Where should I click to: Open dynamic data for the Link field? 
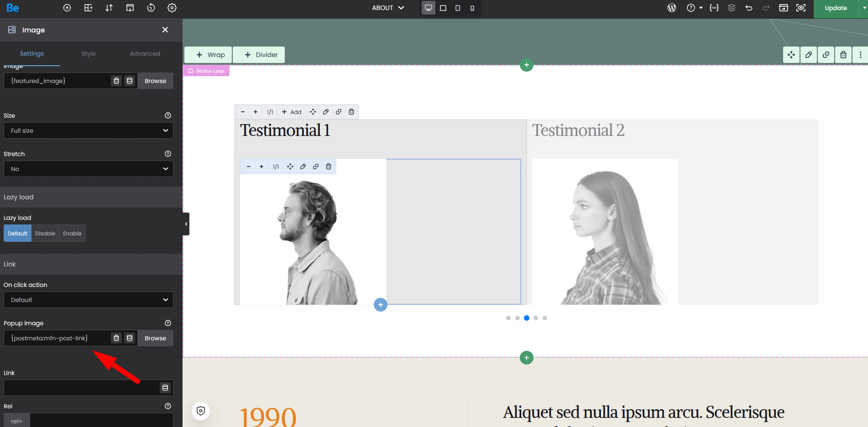coord(165,388)
